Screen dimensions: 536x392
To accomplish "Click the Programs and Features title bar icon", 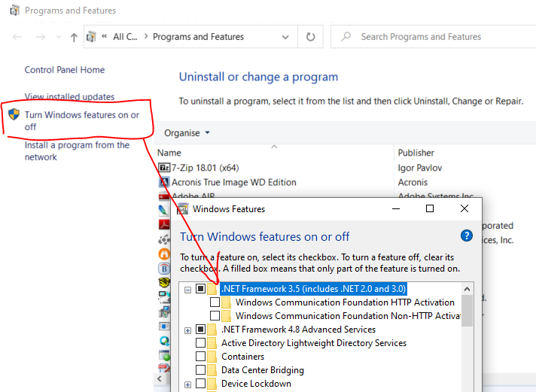I will [14, 11].
